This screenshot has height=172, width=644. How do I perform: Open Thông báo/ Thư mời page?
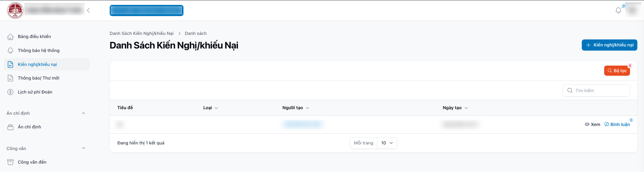pyautogui.click(x=38, y=78)
